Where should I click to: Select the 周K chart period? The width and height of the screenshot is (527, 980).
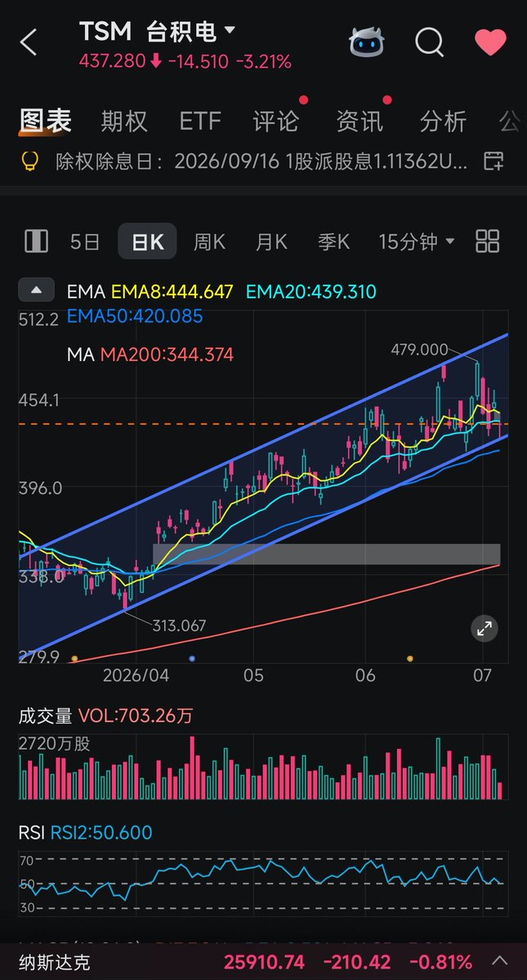[209, 242]
